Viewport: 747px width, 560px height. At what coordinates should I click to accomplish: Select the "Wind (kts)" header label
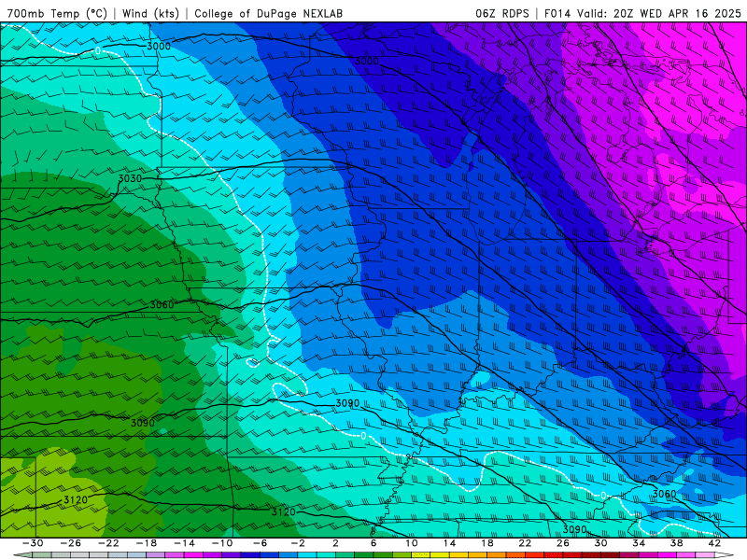tap(150, 13)
